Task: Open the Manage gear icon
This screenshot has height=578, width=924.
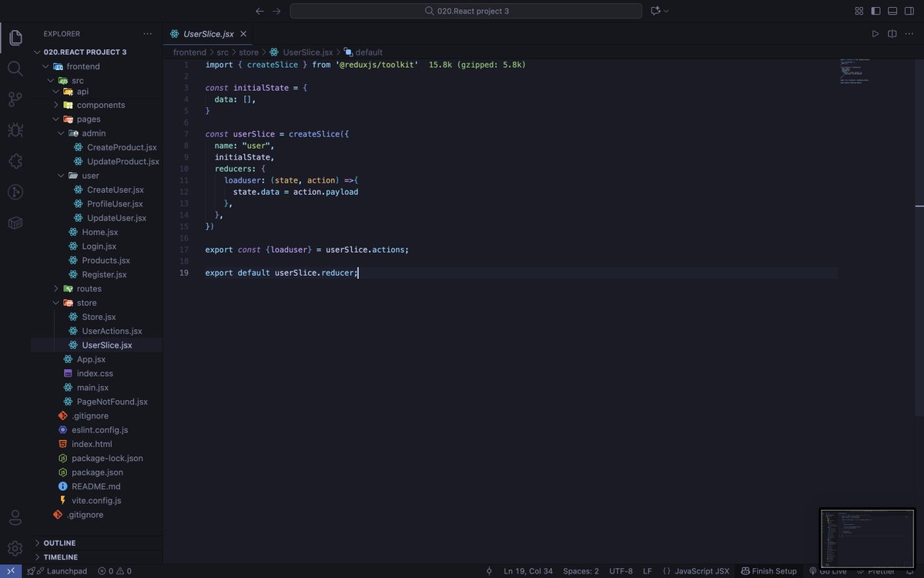Action: [15, 548]
